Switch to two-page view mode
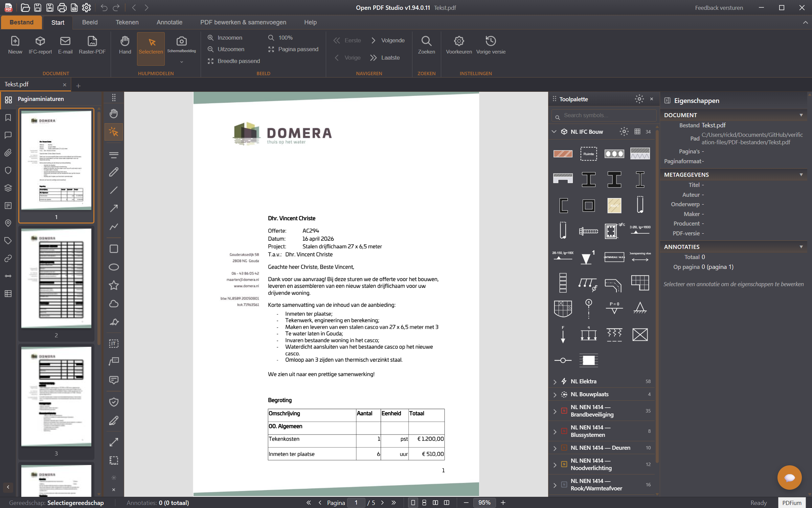The width and height of the screenshot is (812, 508). 435,503
